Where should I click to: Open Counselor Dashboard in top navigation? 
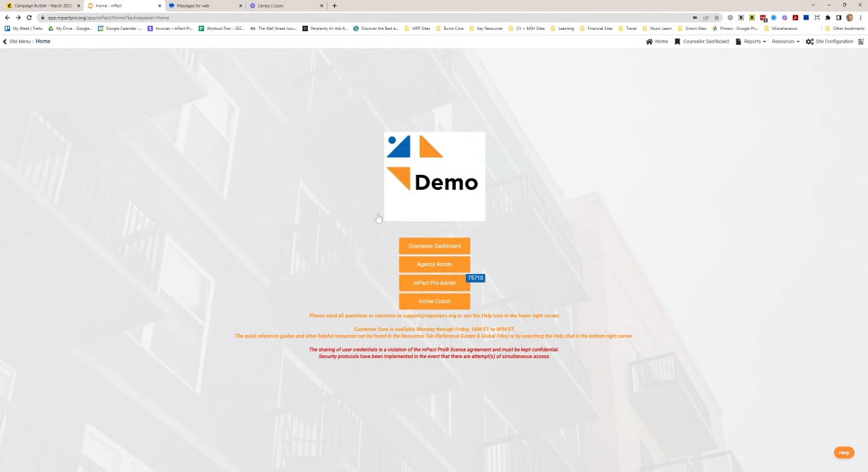pos(702,41)
